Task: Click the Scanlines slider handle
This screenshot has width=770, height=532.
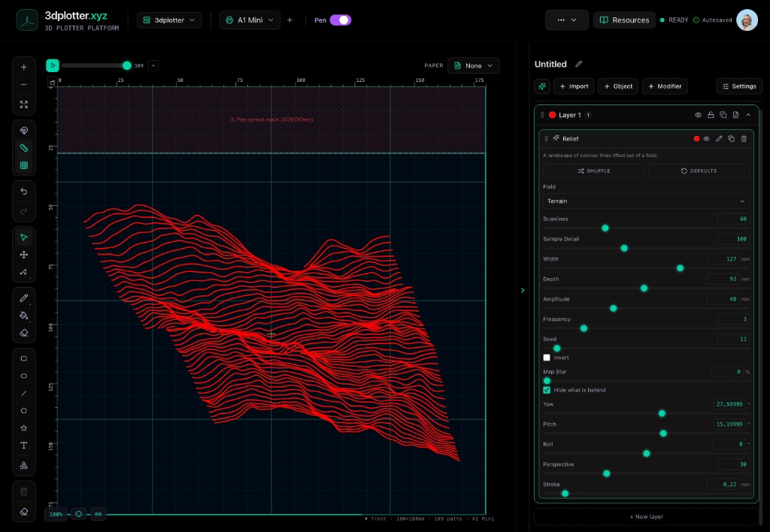Action: click(605, 228)
